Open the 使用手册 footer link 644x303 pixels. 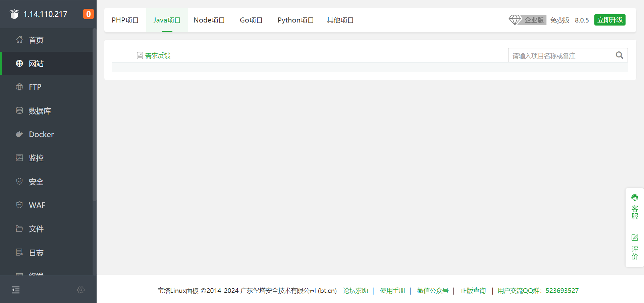392,291
